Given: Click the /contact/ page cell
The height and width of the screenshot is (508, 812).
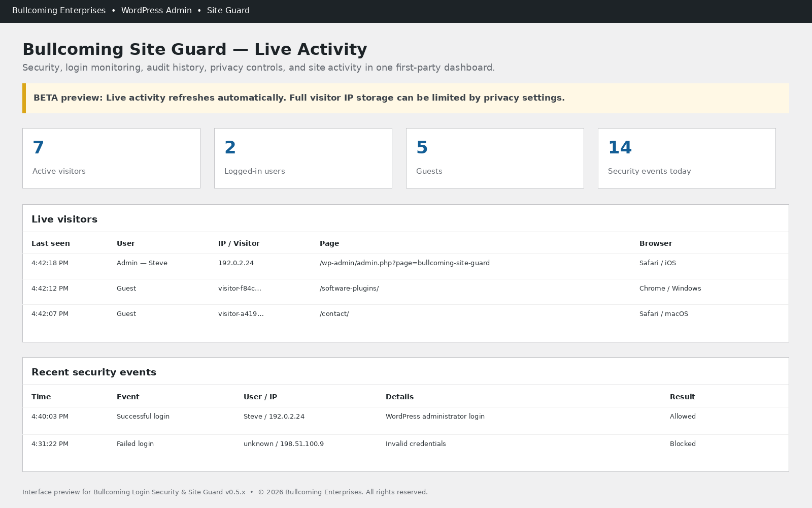Looking at the screenshot, I should pos(334,314).
